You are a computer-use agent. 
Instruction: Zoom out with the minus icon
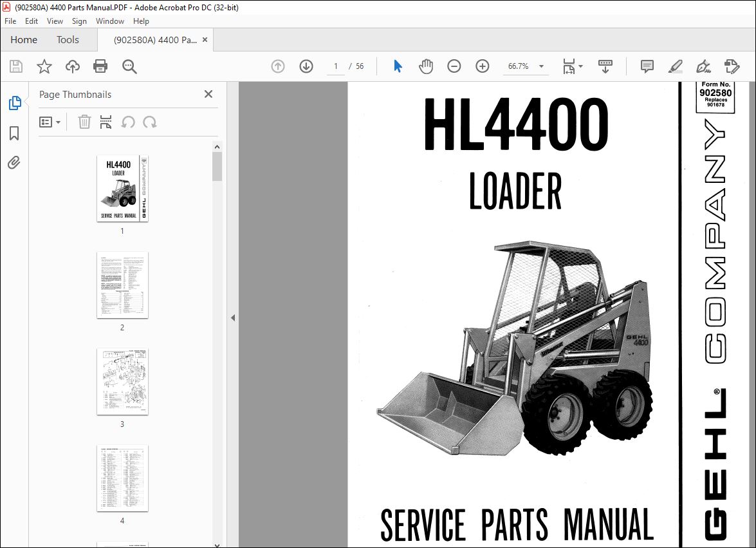pyautogui.click(x=454, y=66)
